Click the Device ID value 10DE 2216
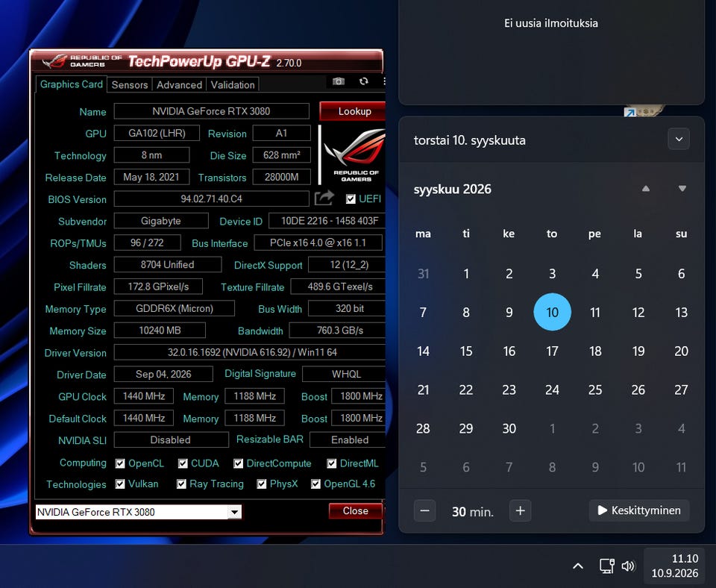 click(x=327, y=221)
